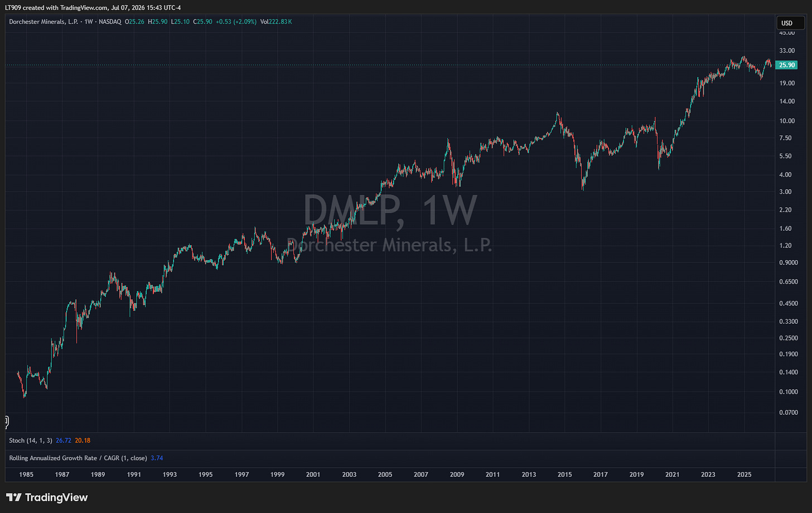Click the 0.1000 price axis label
The width and height of the screenshot is (812, 513).
(789, 392)
